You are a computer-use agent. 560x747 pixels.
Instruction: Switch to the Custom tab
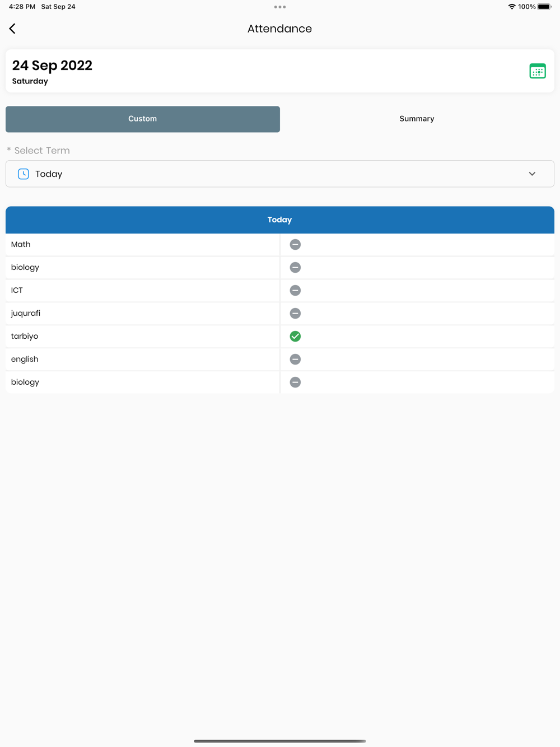(x=143, y=119)
